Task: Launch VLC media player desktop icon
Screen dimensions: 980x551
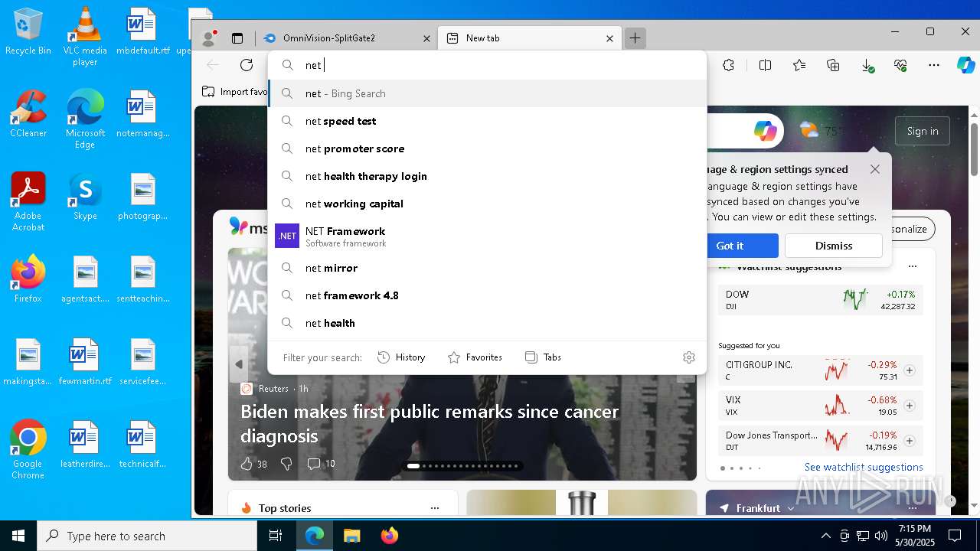Action: [85, 37]
